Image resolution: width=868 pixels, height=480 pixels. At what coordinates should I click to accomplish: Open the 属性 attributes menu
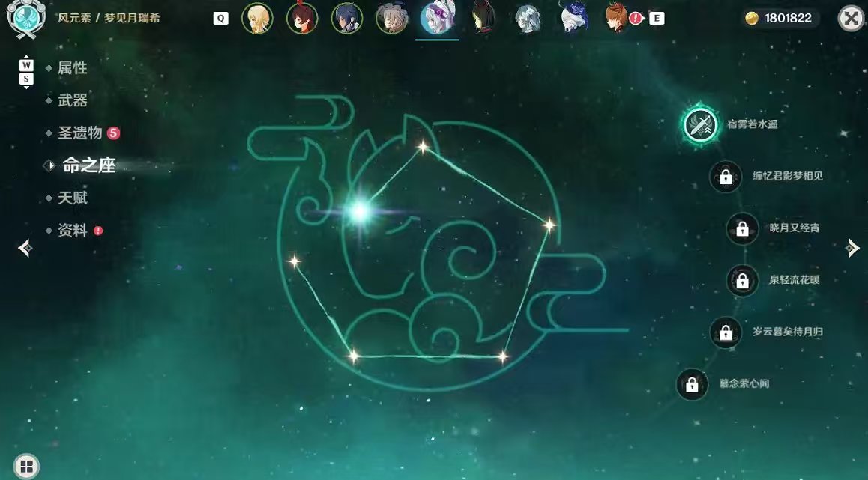pos(73,68)
